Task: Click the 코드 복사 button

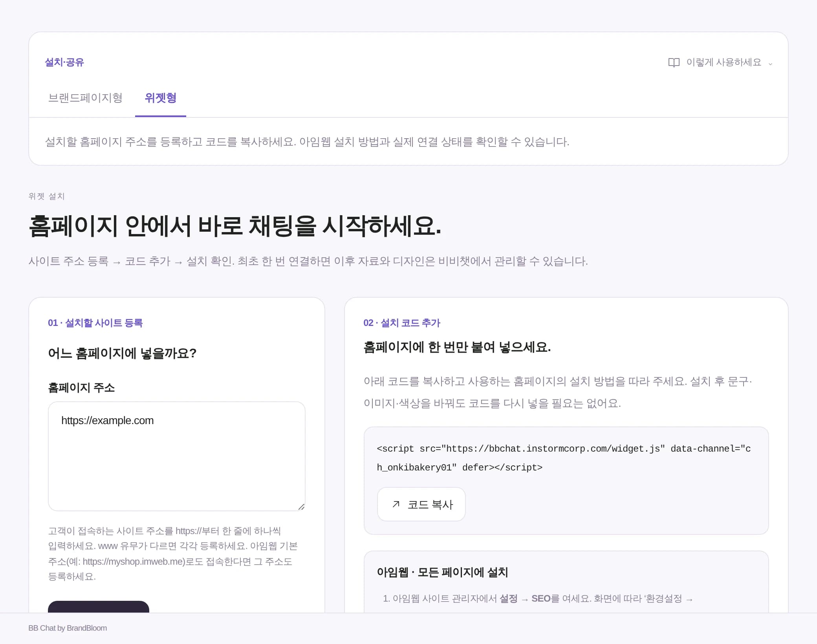Action: [421, 504]
